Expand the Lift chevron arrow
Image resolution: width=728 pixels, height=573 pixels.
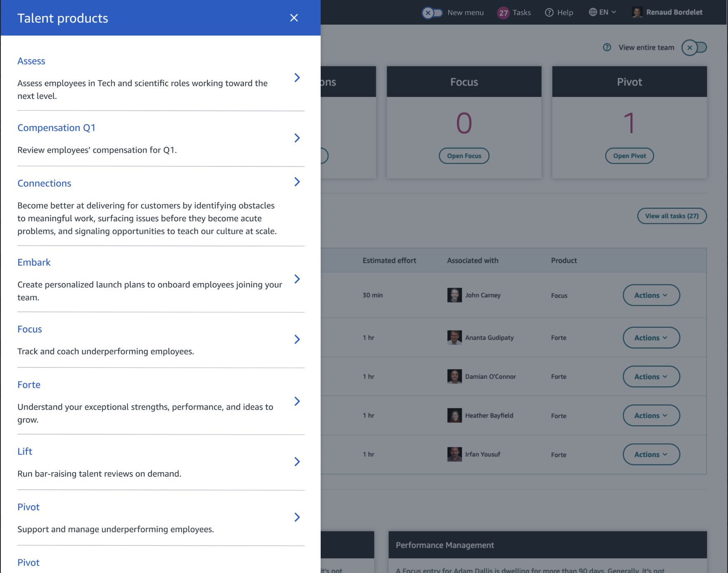coord(297,462)
